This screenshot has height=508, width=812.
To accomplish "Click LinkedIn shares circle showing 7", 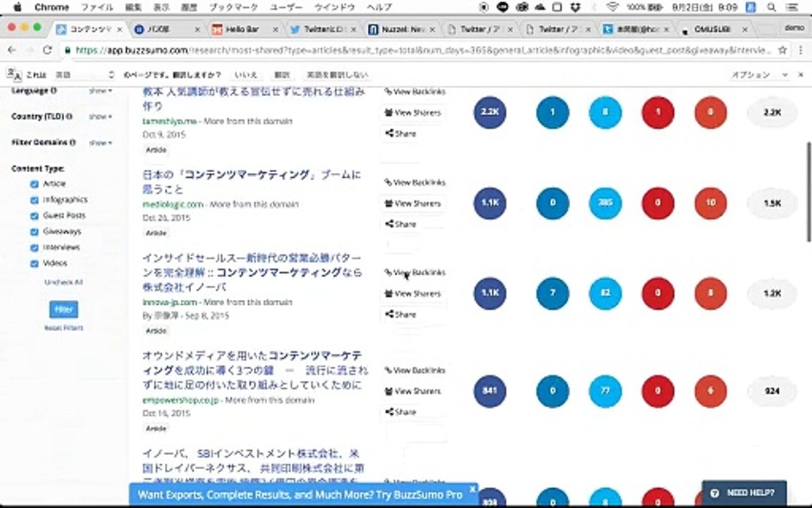I will click(x=553, y=293).
